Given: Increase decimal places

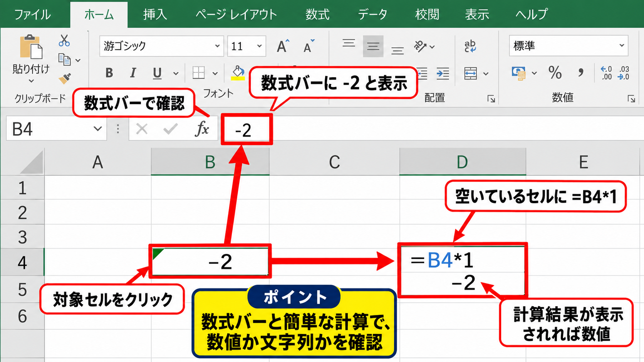Looking at the screenshot, I should [x=606, y=73].
